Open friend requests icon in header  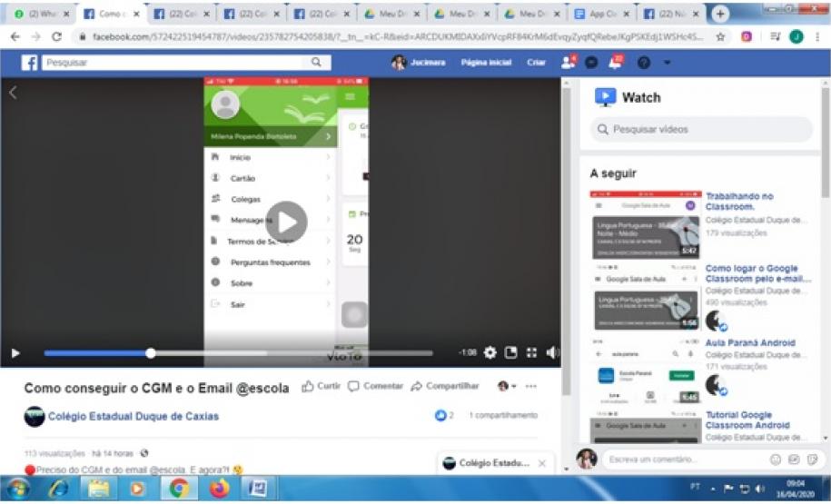coord(569,63)
